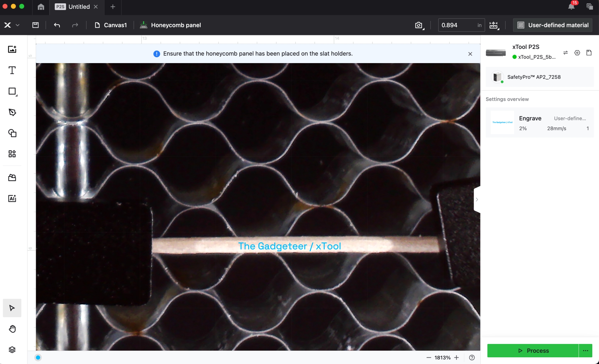Open the Apps grid tool

coord(12,154)
